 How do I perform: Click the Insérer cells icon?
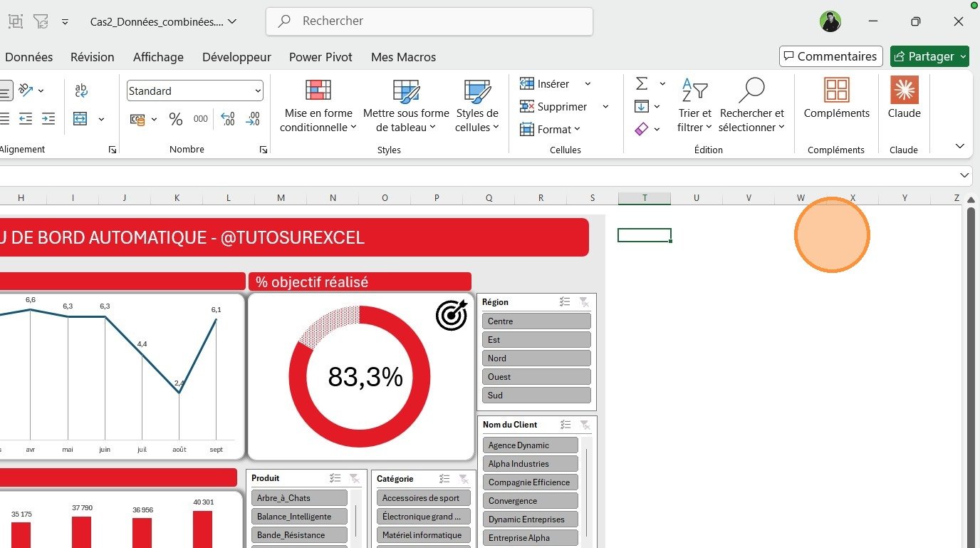(x=527, y=84)
